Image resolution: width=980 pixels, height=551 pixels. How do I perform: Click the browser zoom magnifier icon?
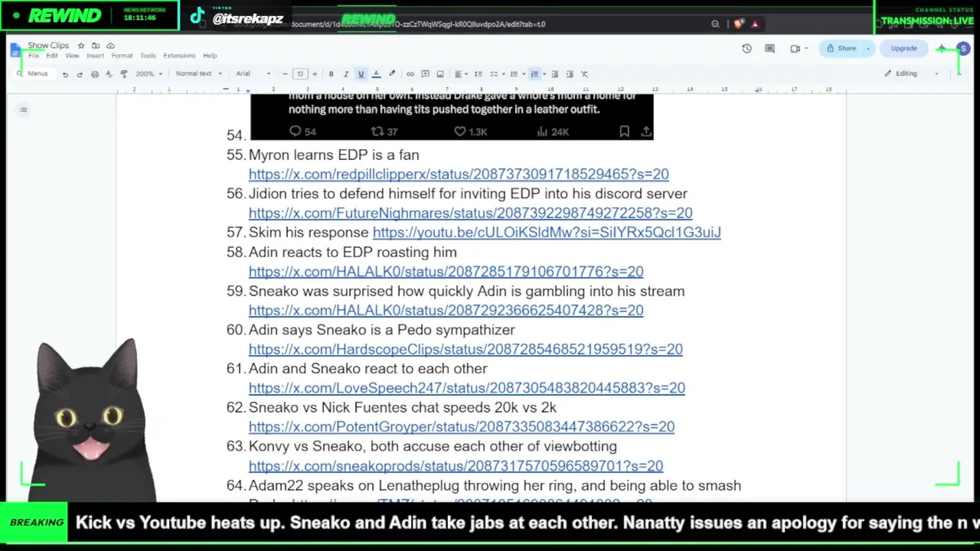point(715,24)
